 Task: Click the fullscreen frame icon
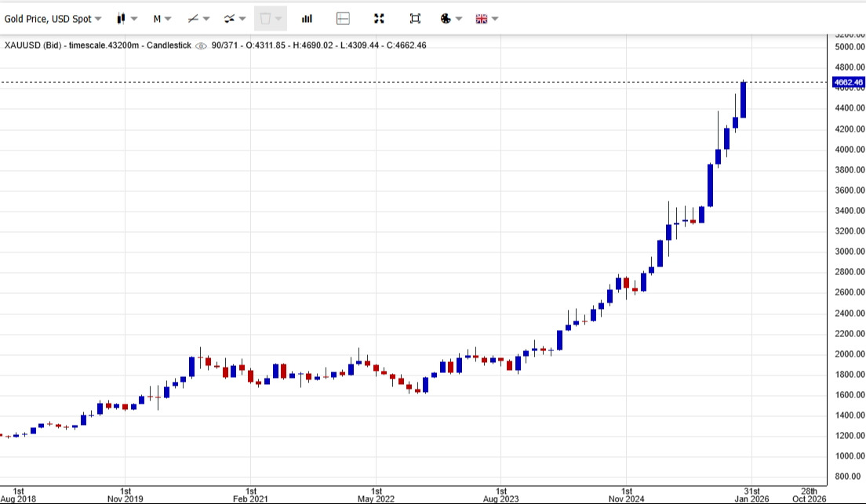point(415,18)
